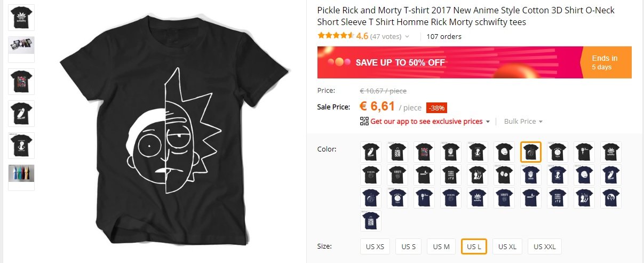Viewport: 644px width, 263px height.
Task: Select size US S
Action: click(409, 246)
